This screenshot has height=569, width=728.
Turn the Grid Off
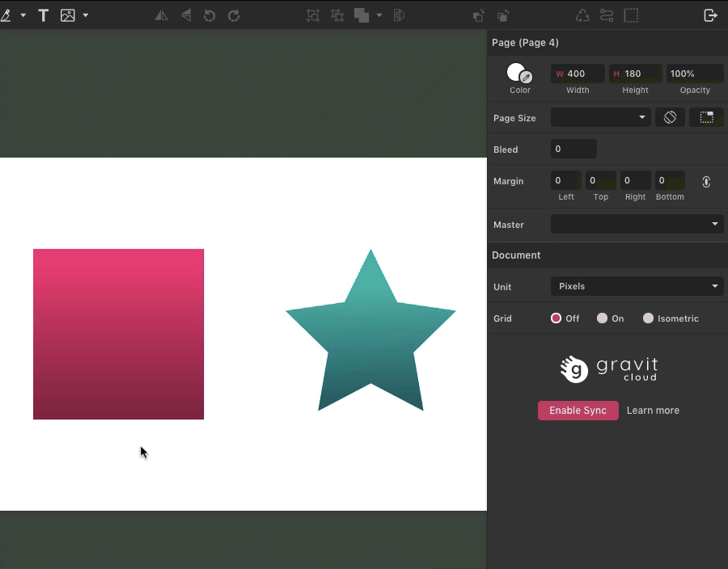(556, 318)
